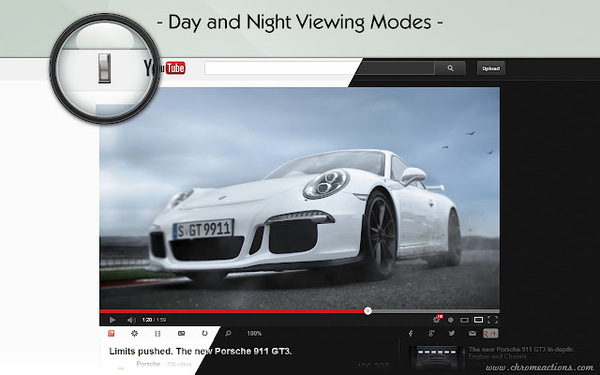600x375 pixels.
Task: Switch to large player size
Action: 478,320
